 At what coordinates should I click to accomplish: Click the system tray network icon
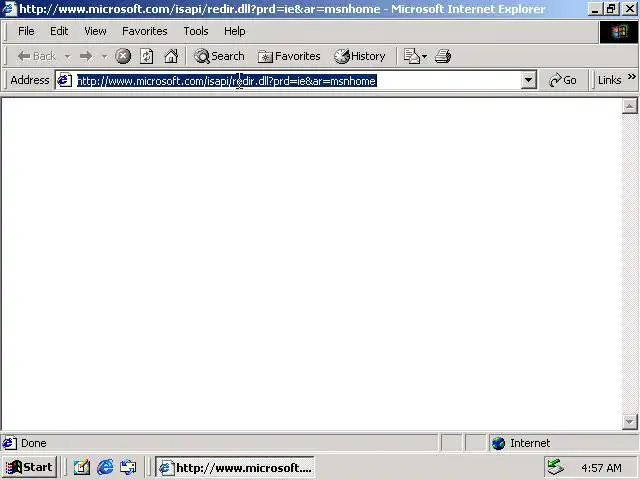click(556, 467)
